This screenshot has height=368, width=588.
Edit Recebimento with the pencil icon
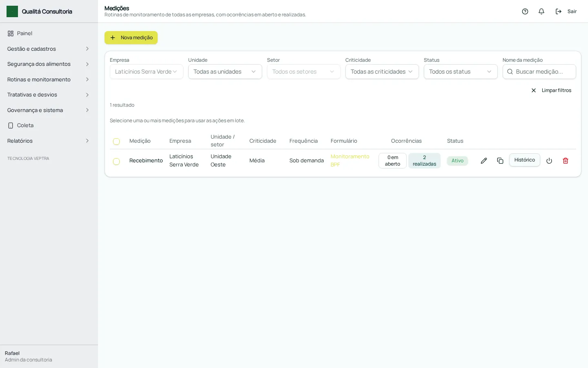[484, 161]
